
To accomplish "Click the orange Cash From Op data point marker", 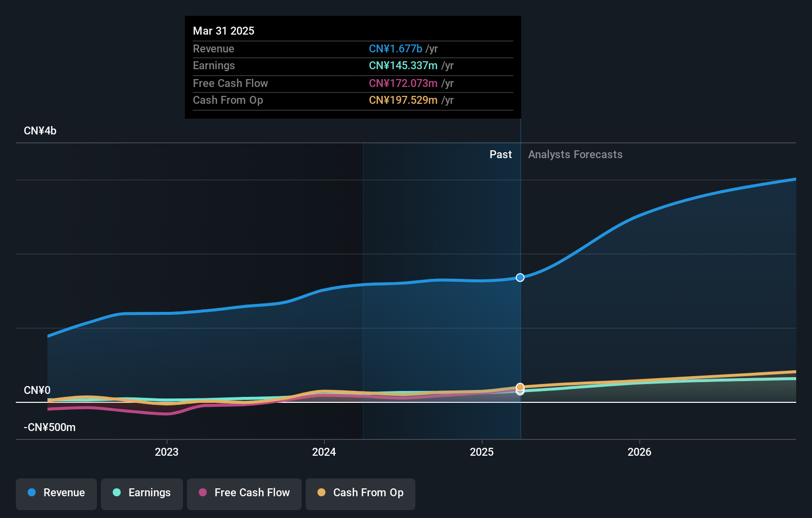I will click(520, 387).
